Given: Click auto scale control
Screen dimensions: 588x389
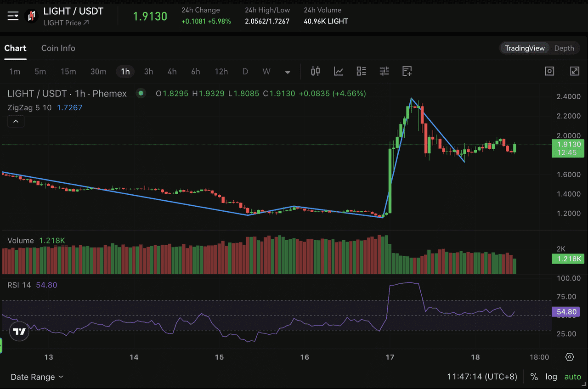Looking at the screenshot, I should click(572, 377).
